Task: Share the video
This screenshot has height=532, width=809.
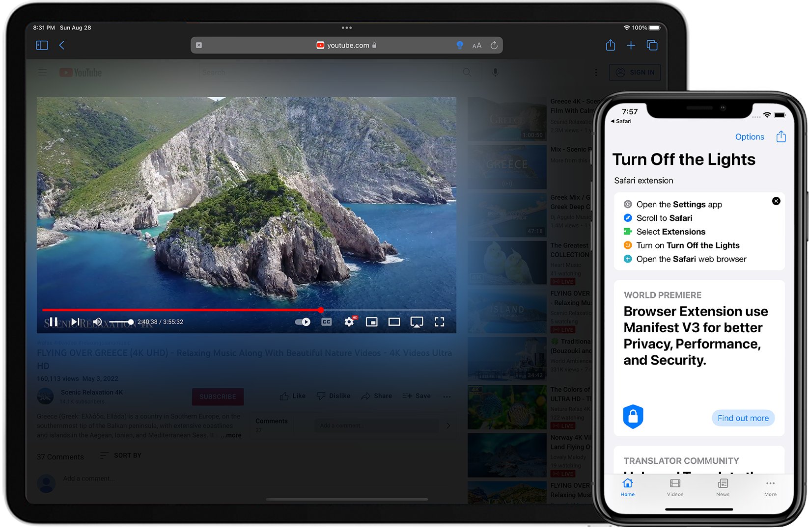Action: click(376, 396)
